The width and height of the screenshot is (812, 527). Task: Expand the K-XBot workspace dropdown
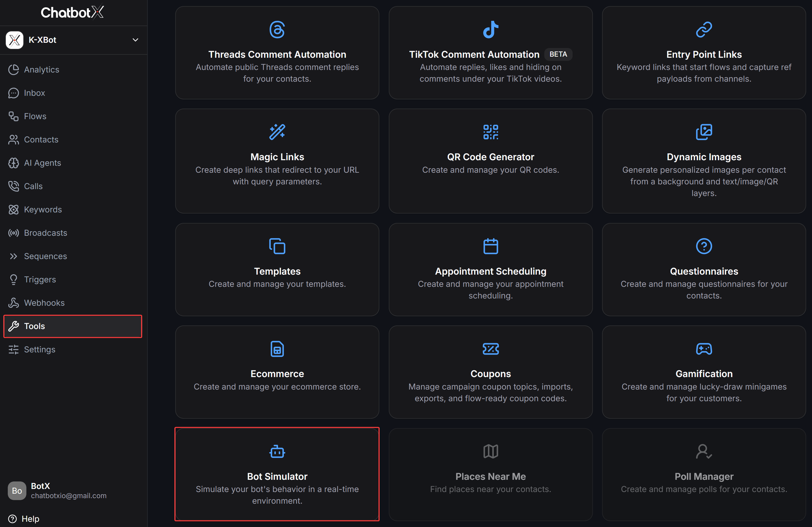tap(136, 40)
